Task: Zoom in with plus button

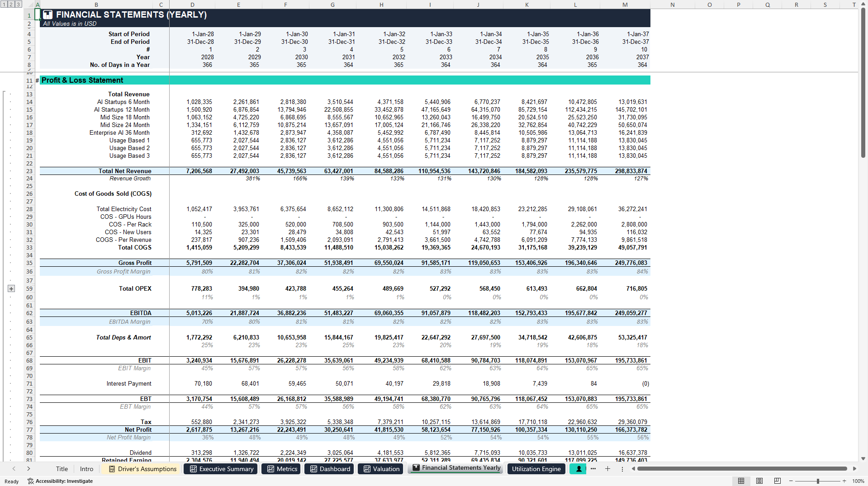Action: 844,481
